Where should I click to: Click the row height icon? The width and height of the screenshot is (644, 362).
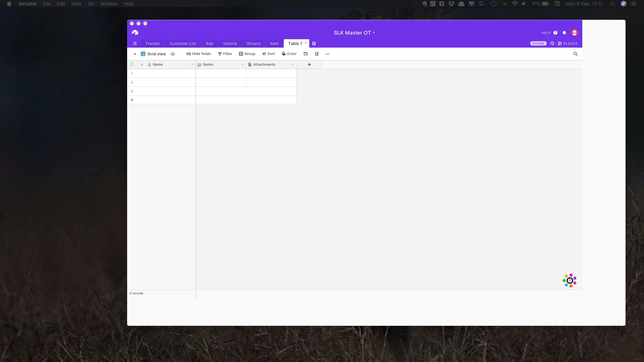[305, 54]
